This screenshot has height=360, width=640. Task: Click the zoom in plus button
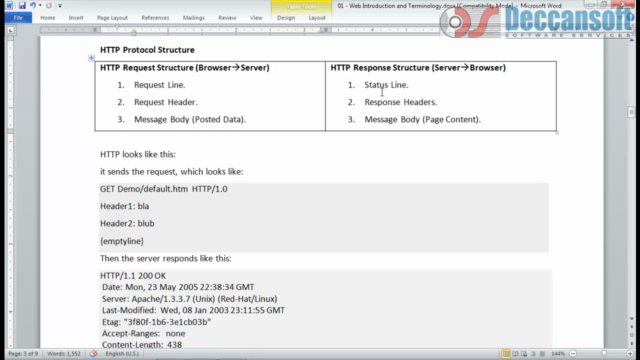pyautogui.click(x=630, y=353)
